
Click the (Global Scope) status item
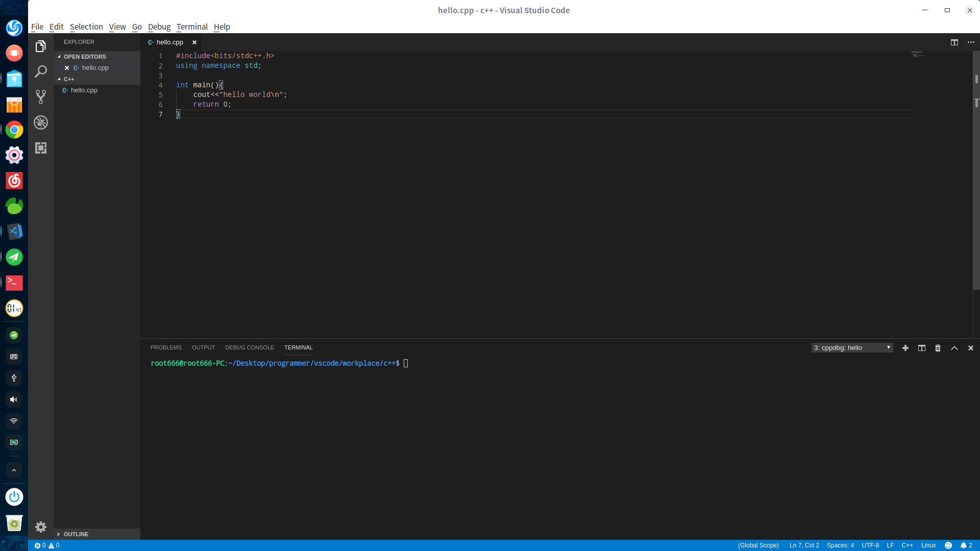(758, 545)
